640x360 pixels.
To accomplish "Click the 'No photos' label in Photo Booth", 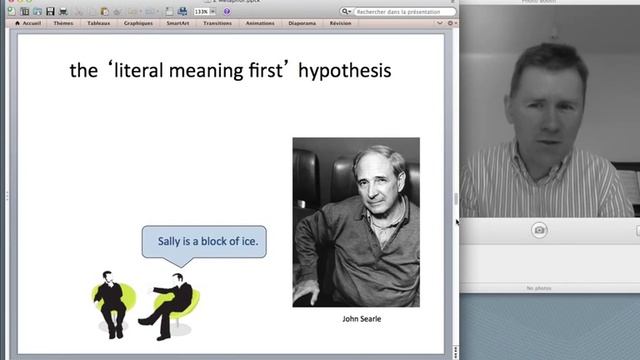I will point(539,288).
